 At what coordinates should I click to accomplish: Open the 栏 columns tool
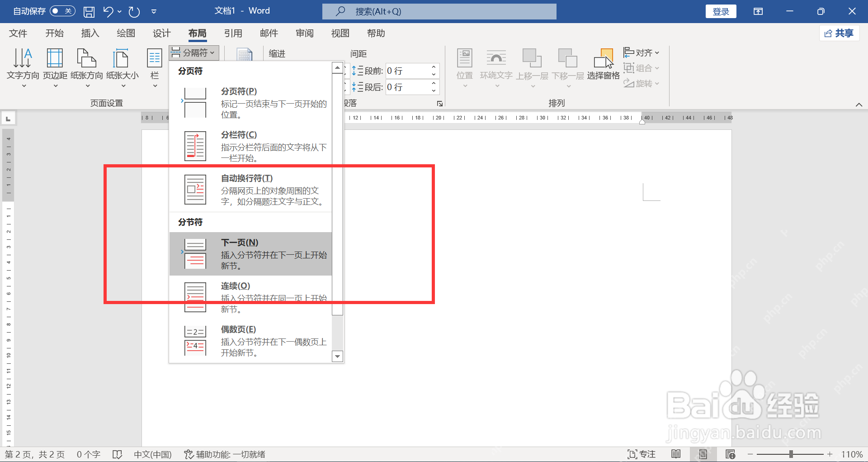(155, 68)
